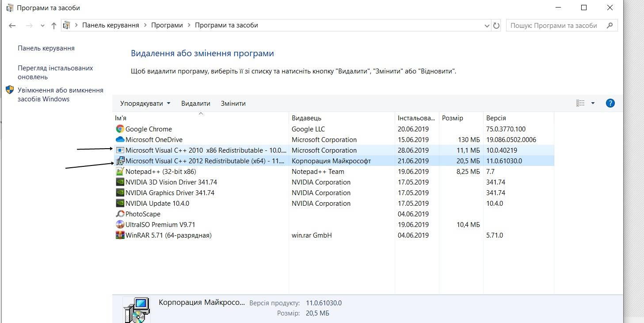
Task: Open Панель керування sidebar link
Action: (46, 48)
